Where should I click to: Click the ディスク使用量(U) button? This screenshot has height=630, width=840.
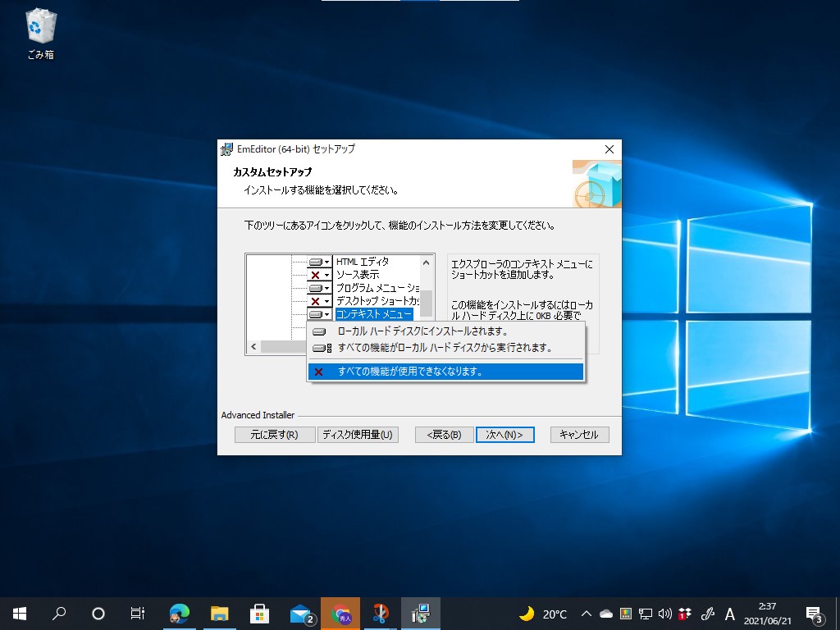point(358,435)
